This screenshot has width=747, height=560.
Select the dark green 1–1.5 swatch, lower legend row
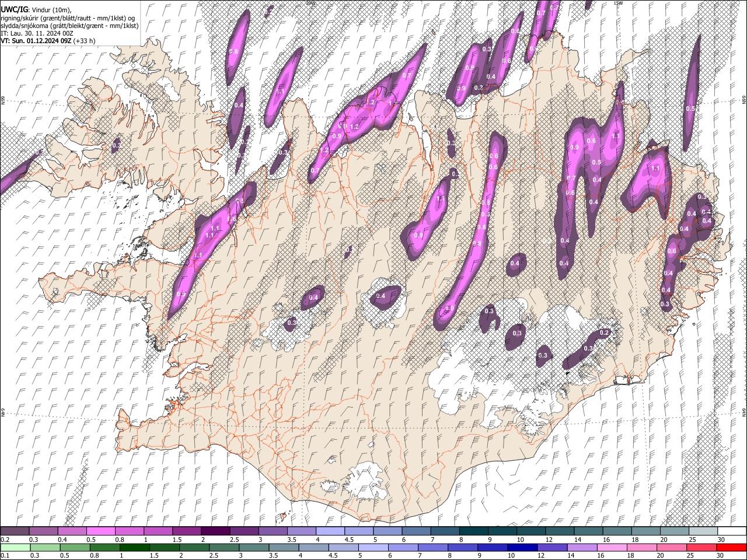coord(135,547)
